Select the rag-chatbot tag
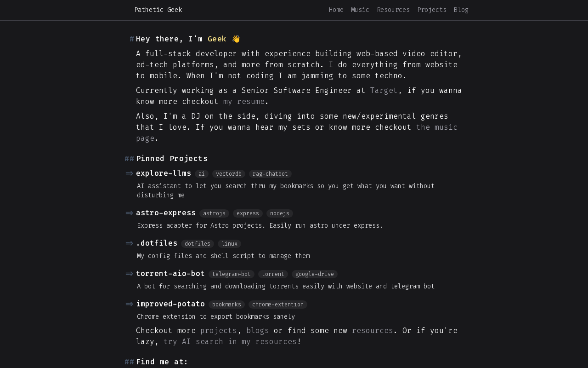The image size is (588, 368). tap(270, 174)
